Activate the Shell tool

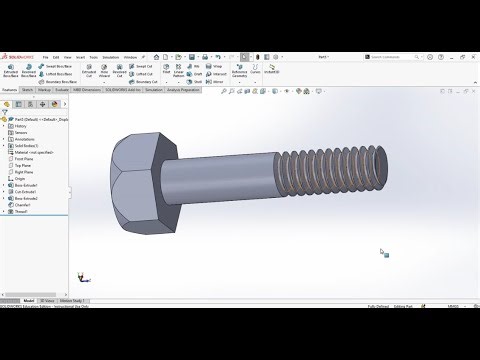(x=195, y=82)
